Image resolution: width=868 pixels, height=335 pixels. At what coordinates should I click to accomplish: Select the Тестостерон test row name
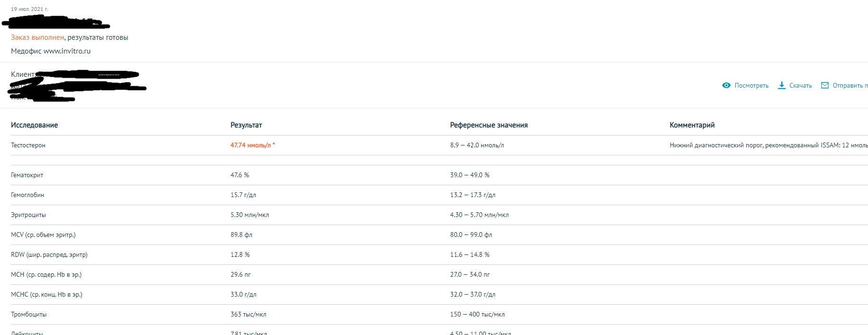tap(28, 145)
